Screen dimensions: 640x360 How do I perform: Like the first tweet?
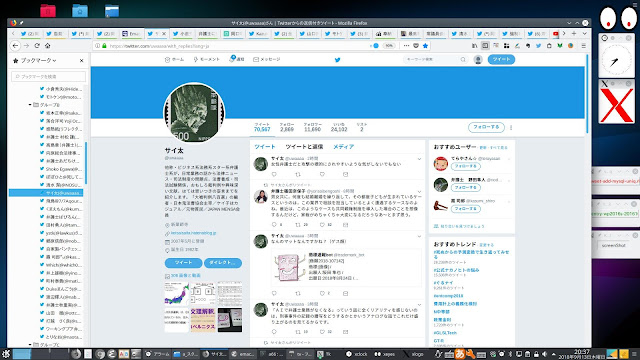pos(322,174)
